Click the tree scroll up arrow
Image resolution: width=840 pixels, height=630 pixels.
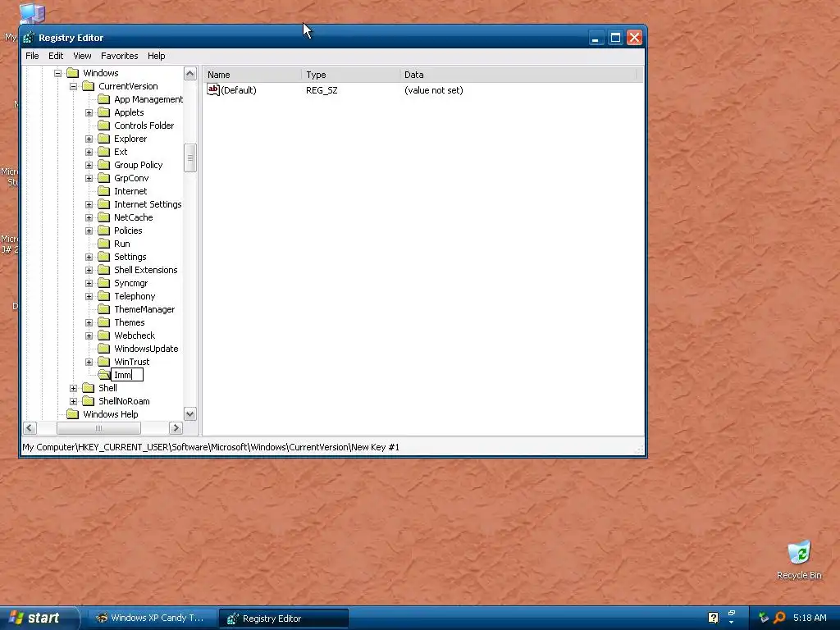coord(190,73)
